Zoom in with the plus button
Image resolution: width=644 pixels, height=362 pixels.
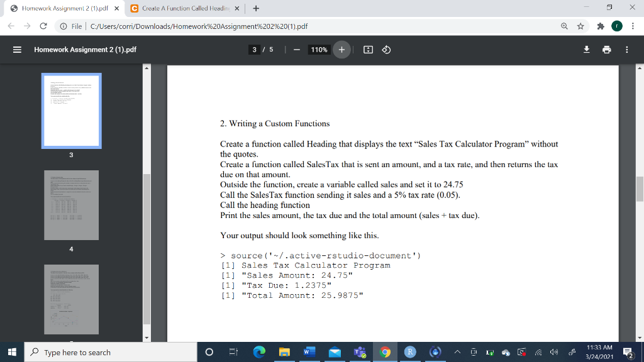click(x=341, y=50)
